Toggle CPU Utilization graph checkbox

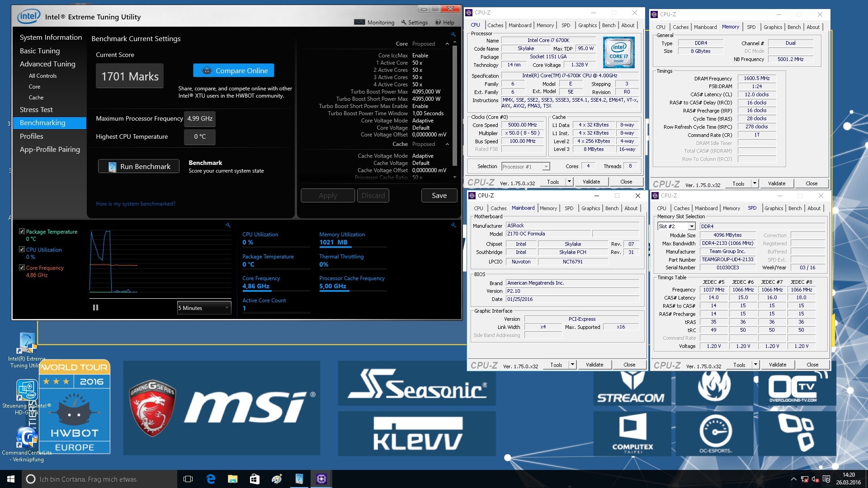(x=22, y=249)
